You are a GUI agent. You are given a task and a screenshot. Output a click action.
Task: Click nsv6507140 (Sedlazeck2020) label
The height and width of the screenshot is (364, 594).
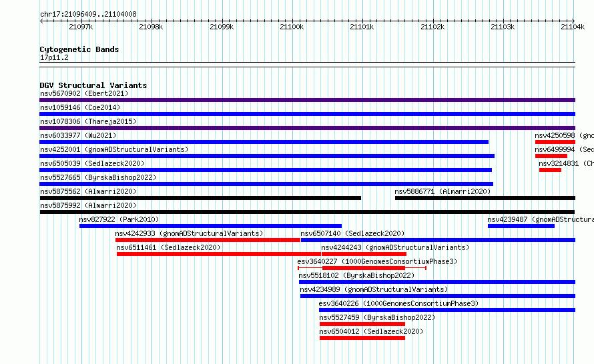[x=352, y=233]
